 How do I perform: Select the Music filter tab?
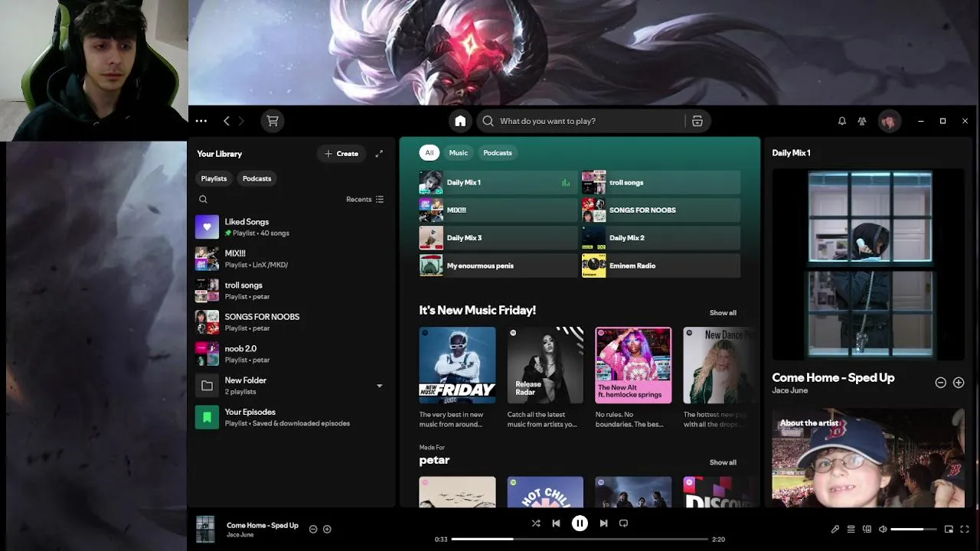coord(458,152)
